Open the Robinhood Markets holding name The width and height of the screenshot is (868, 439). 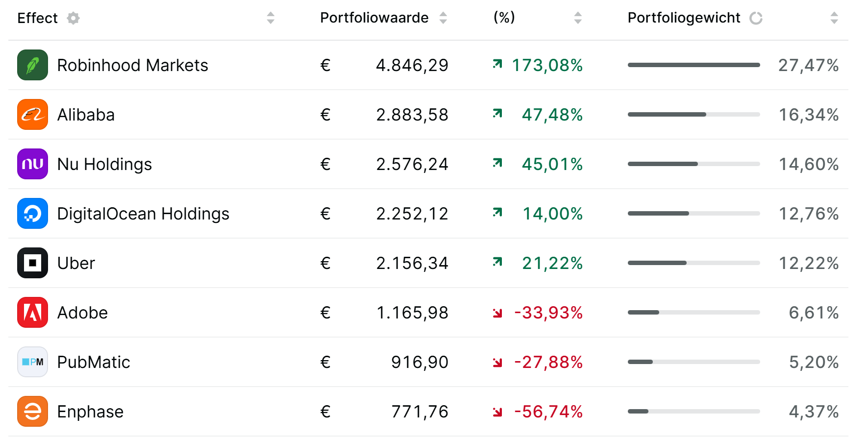[132, 65]
